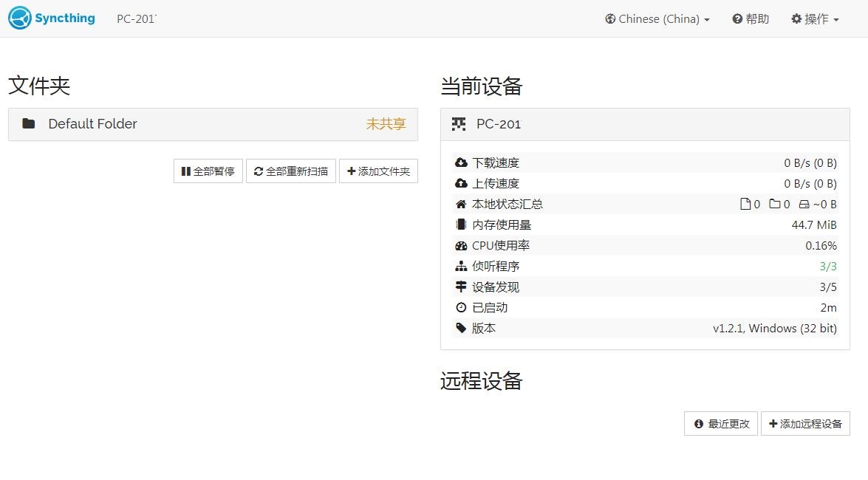Click the 2m uptime value

coord(829,308)
